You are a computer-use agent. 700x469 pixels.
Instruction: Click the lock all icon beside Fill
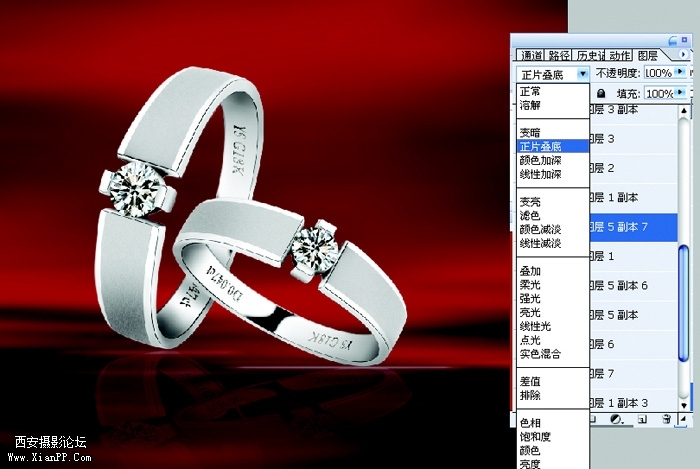click(601, 94)
